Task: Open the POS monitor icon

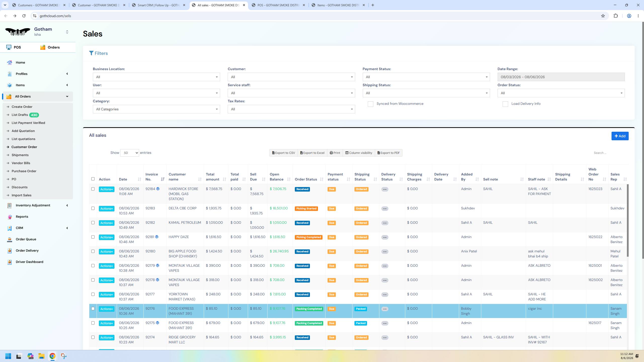Action: click(9, 47)
